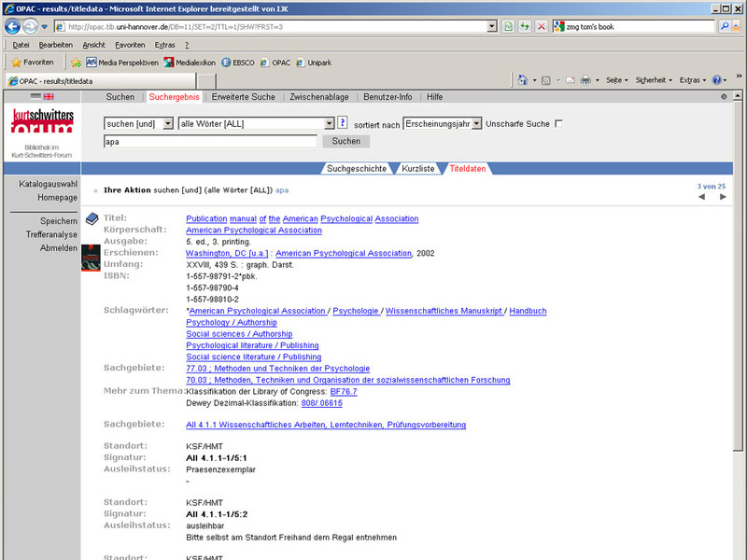Open the Favoriten star button
Screen dimensions: 747x560
tap(33, 63)
